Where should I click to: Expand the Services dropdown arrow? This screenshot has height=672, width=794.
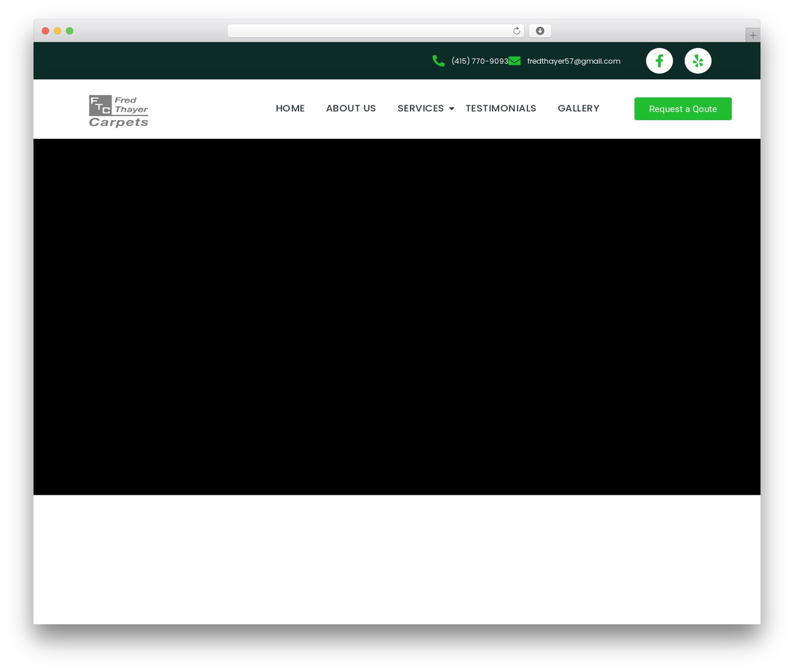coord(452,109)
